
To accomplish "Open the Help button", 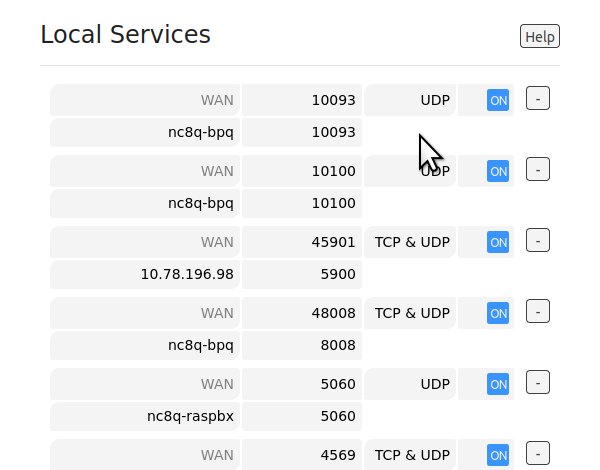I will [x=540, y=36].
